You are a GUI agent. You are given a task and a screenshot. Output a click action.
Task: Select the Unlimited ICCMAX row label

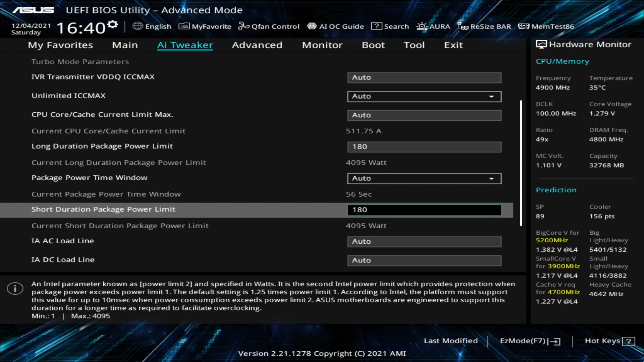68,96
